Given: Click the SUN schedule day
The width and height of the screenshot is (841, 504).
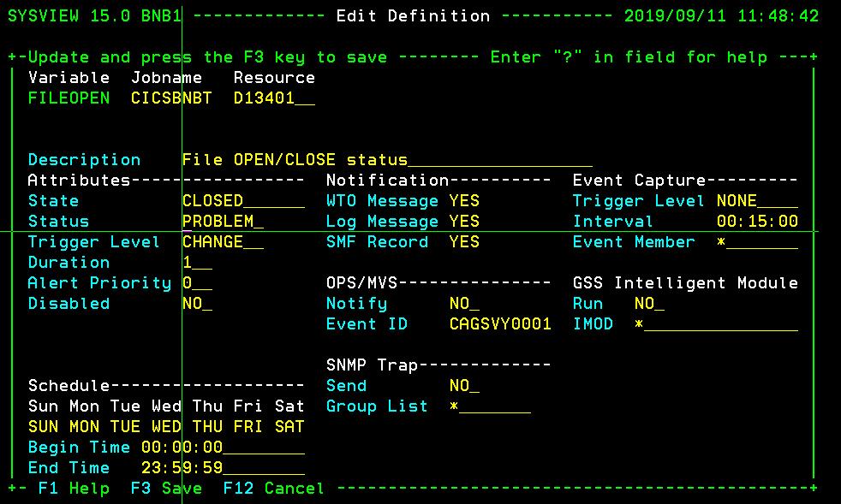Looking at the screenshot, I should click(x=43, y=426).
